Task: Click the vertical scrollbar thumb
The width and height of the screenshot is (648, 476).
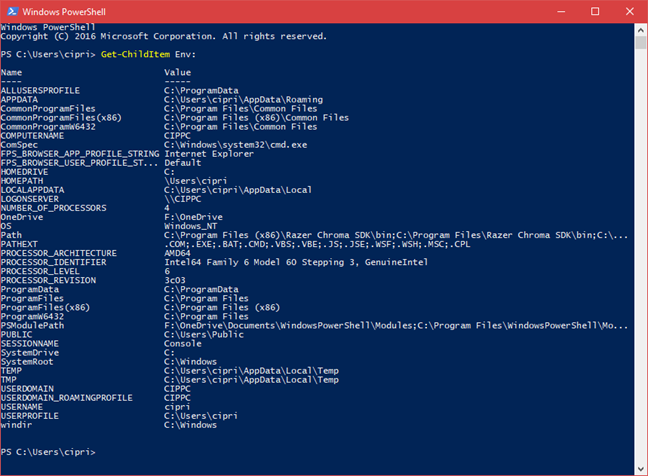Action: (641, 43)
